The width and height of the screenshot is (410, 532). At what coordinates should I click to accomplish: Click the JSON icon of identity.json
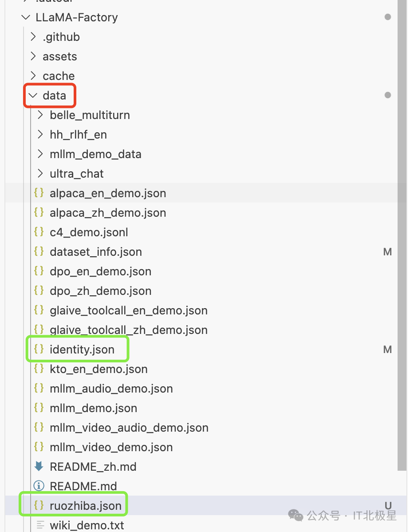tap(39, 349)
